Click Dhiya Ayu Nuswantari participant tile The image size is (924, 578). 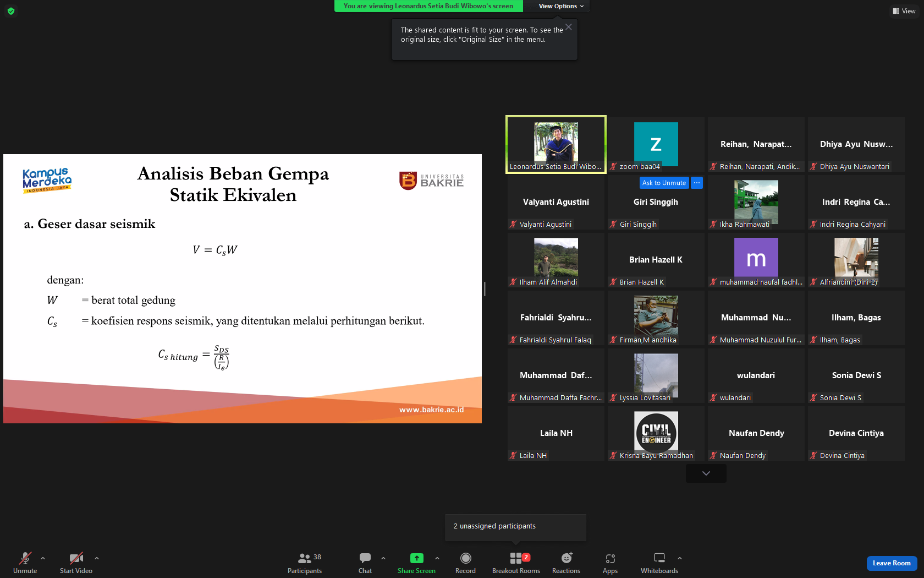(x=856, y=144)
